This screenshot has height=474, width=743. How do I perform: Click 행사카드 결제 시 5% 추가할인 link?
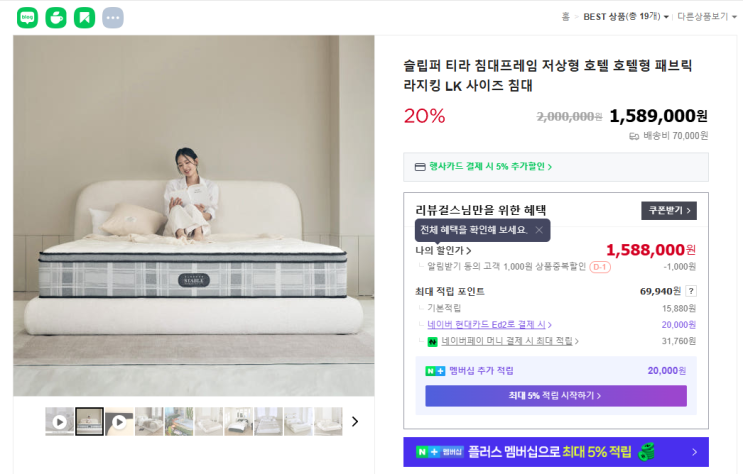coord(490,166)
